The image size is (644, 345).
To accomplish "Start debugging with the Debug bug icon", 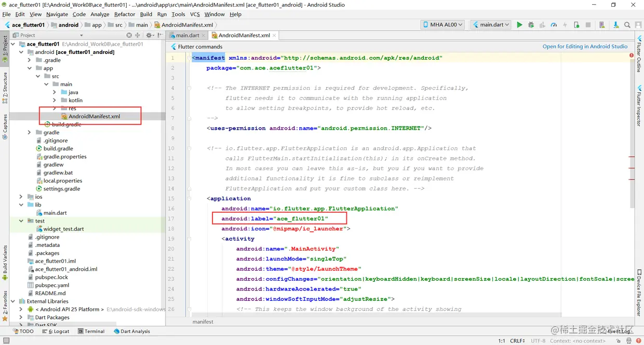I will pos(531,25).
